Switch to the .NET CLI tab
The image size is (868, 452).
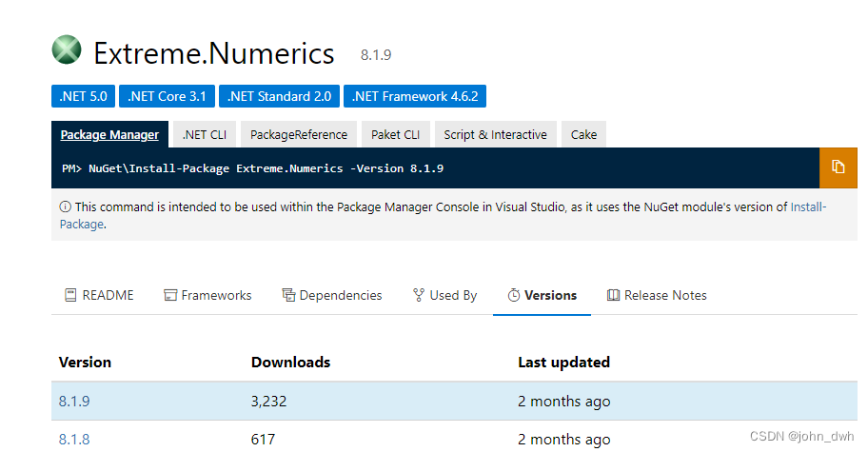[205, 134]
